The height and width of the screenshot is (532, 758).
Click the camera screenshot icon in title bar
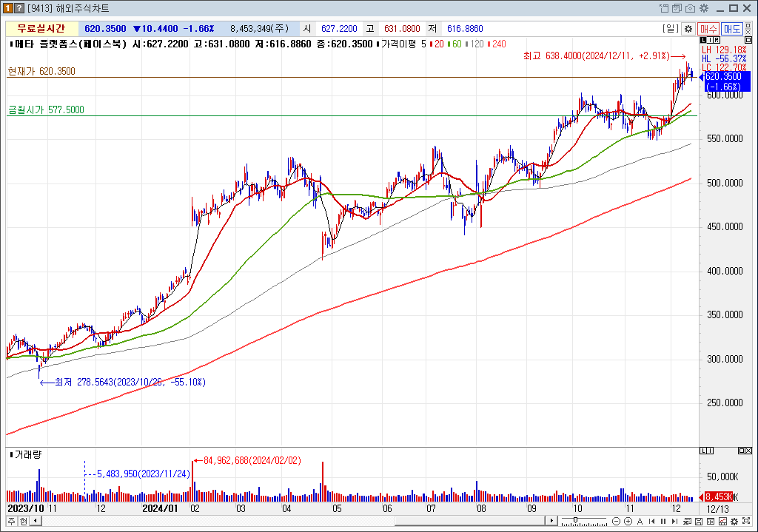(689, 9)
